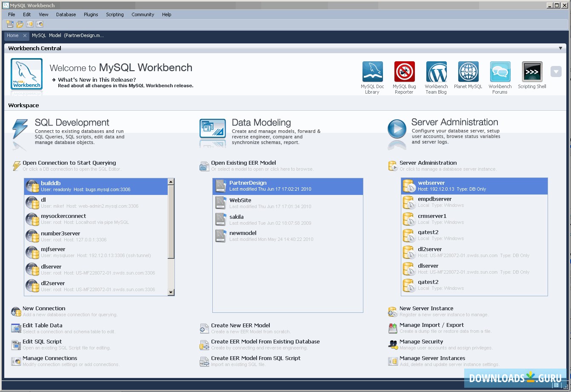Viewport: 571px width, 392px height.
Task: Open the View menu
Action: click(43, 14)
